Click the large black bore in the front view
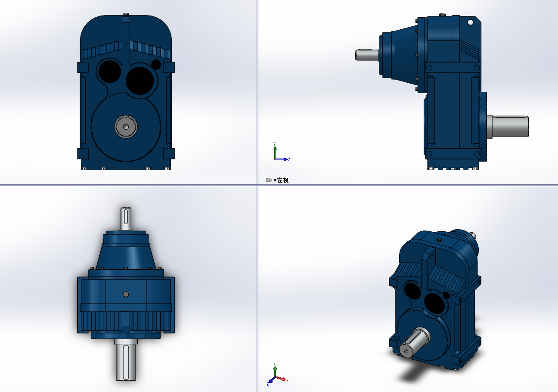Viewport: 558px width, 392px height. (140, 80)
